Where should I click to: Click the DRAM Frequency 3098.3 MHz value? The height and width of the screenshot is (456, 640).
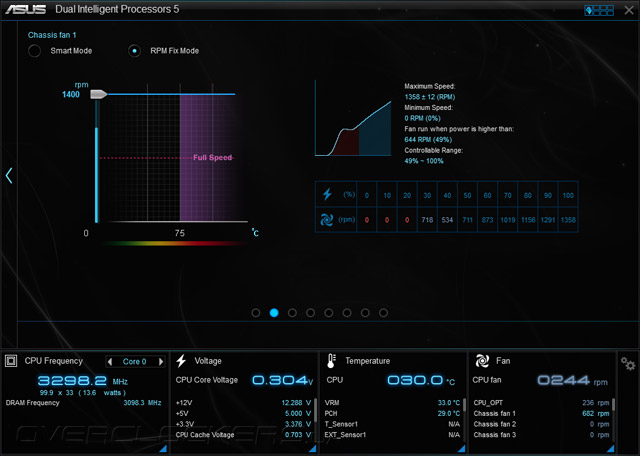pos(142,403)
